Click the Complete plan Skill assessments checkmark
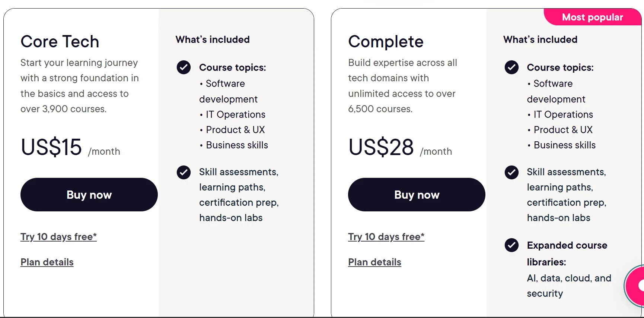Screen dimensions: 644x318 click(511, 172)
